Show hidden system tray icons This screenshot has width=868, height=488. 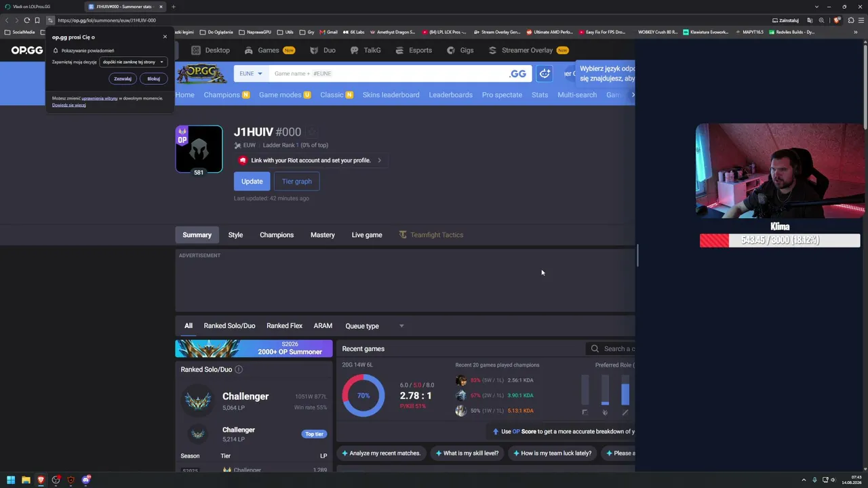click(804, 480)
